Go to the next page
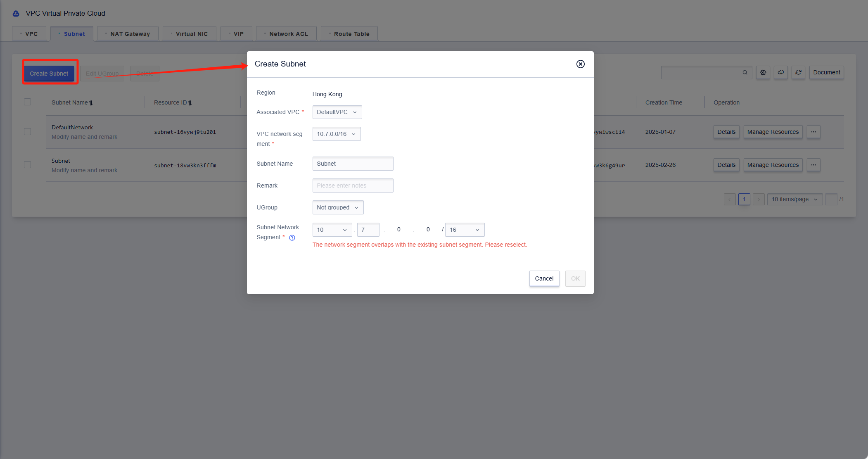The width and height of the screenshot is (868, 459). [x=759, y=200]
